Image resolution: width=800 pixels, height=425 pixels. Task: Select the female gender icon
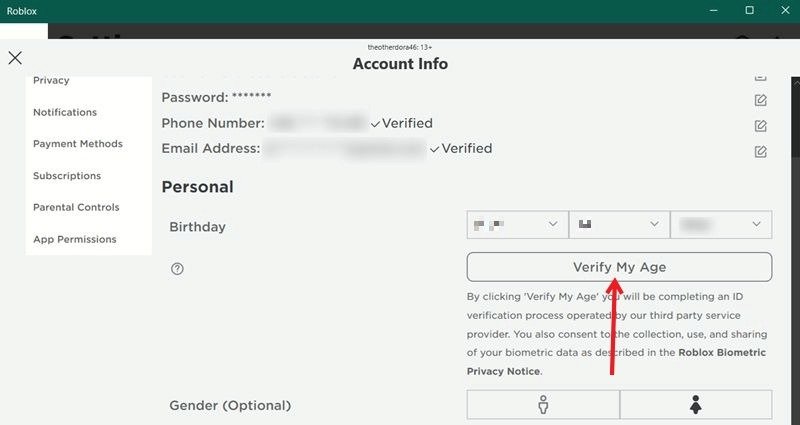tap(696, 405)
